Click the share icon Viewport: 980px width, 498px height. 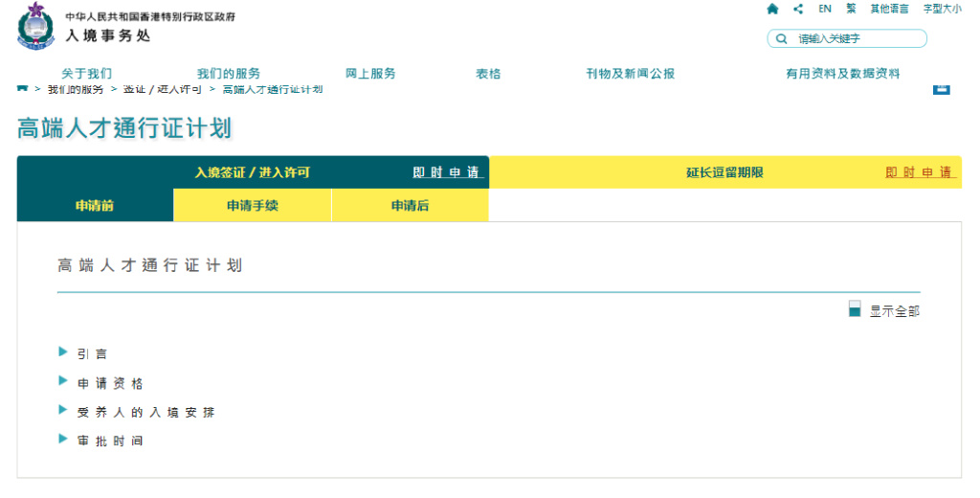798,9
